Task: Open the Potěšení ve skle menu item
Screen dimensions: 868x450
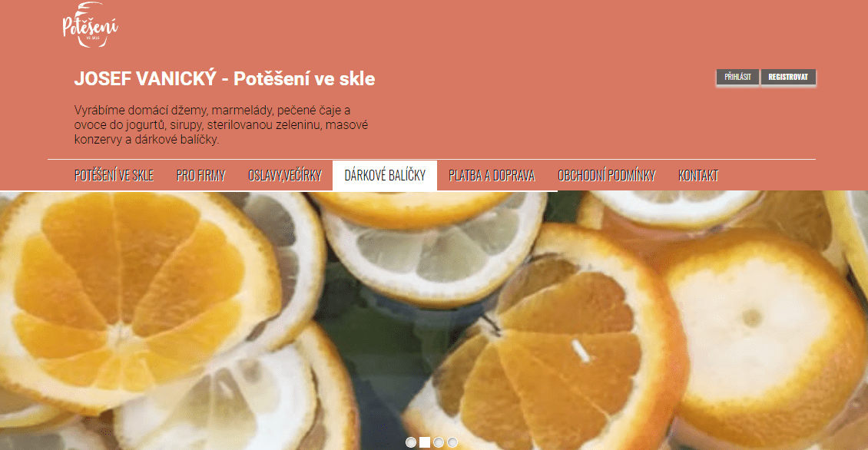Action: 114,175
